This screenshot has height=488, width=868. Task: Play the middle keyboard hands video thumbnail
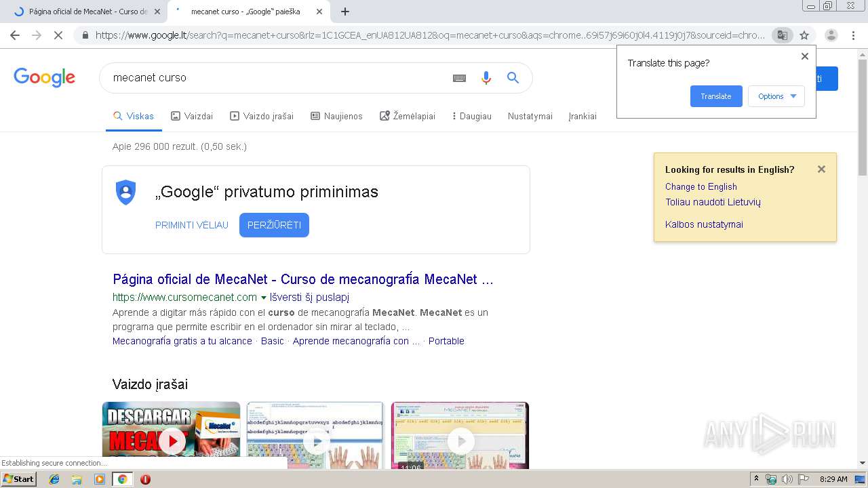[x=315, y=435]
